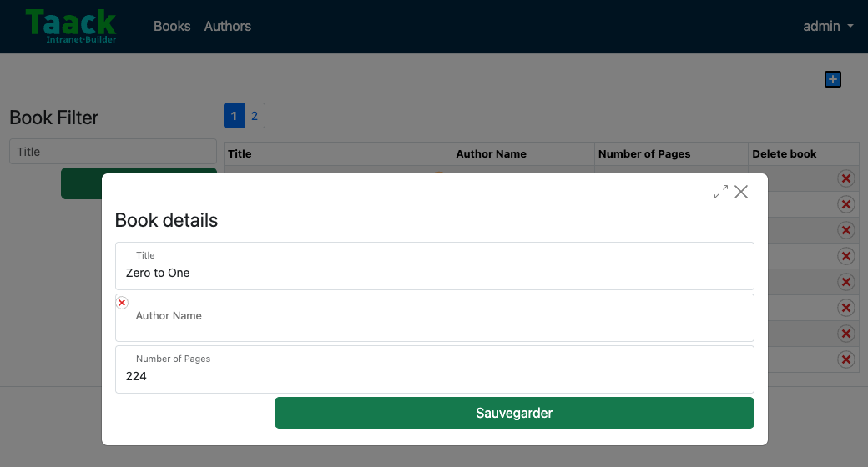This screenshot has height=467, width=868.
Task: Click delete icon in fourth table row
Action: pyautogui.click(x=845, y=256)
